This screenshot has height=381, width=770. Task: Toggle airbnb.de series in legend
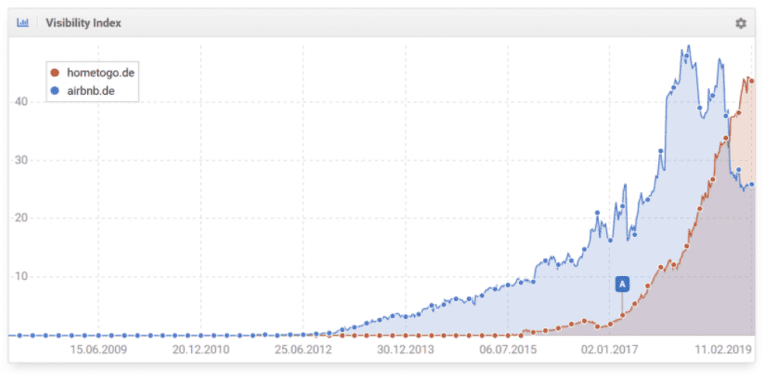click(x=82, y=91)
